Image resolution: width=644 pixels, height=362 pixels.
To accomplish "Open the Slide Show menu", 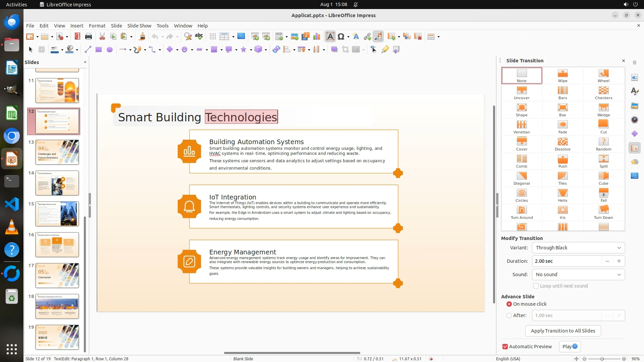I will pos(139,26).
